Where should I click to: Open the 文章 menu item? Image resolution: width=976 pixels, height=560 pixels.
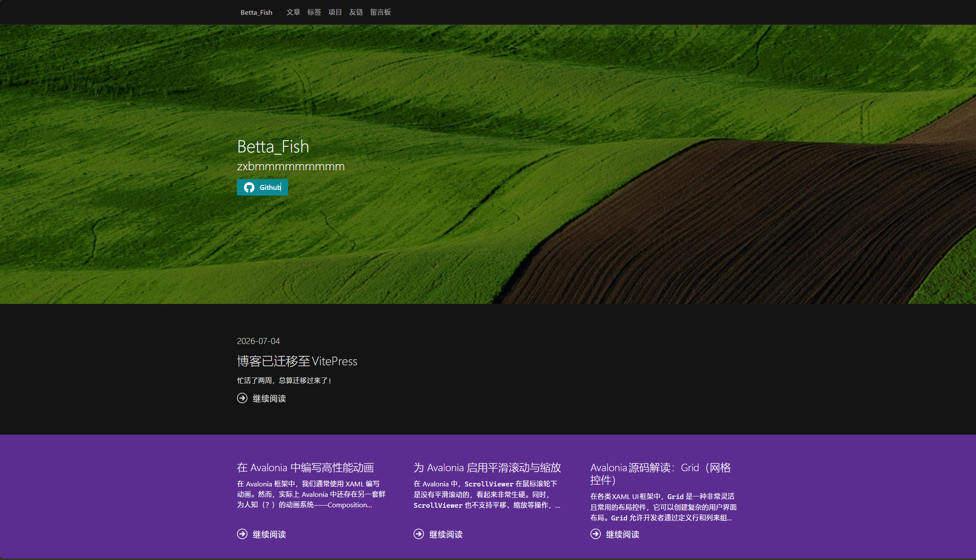point(293,12)
